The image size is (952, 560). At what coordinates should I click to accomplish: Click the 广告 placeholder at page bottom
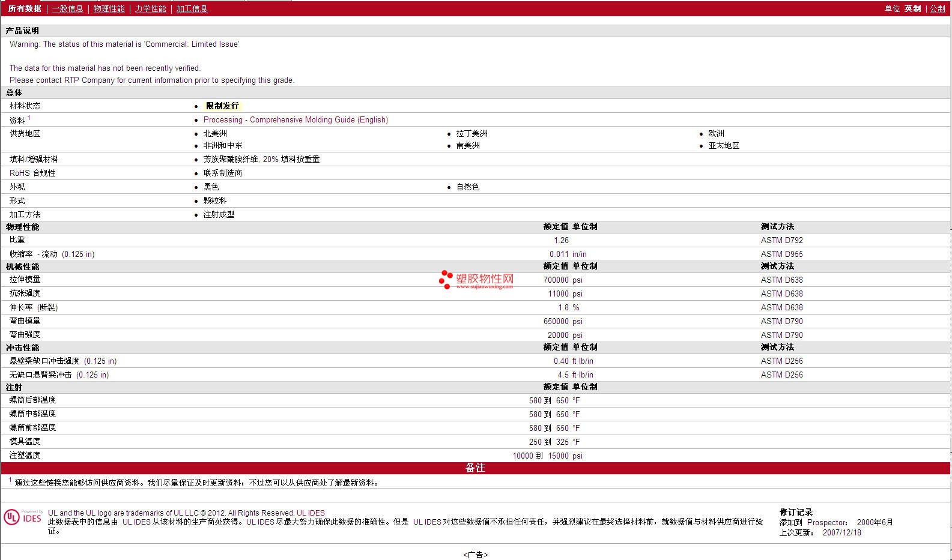[x=475, y=555]
